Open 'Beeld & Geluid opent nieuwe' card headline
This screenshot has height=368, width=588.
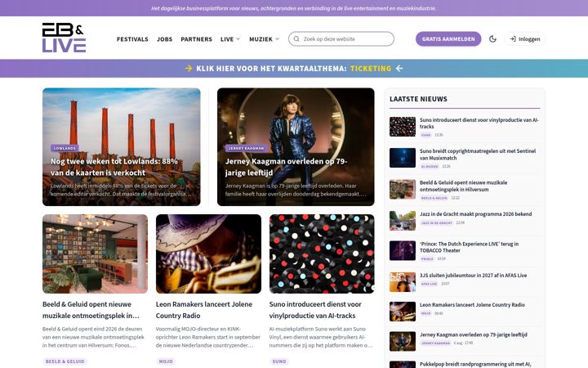tap(91, 310)
